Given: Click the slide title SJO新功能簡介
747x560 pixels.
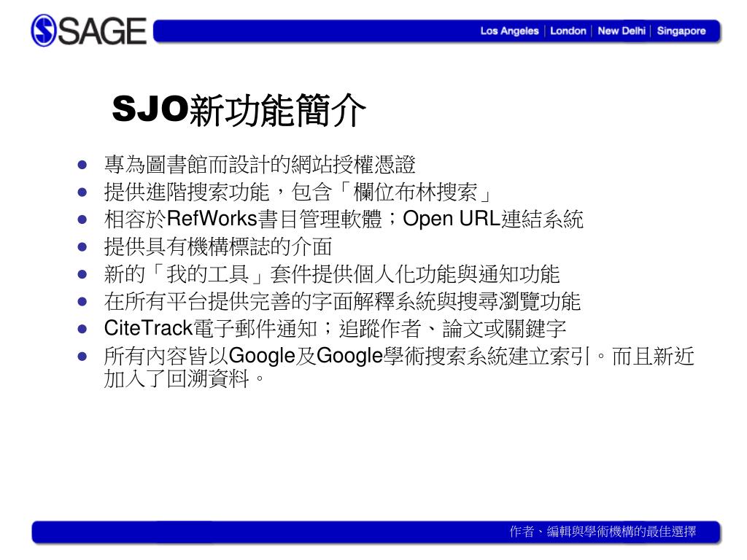Looking at the screenshot, I should (x=239, y=110).
